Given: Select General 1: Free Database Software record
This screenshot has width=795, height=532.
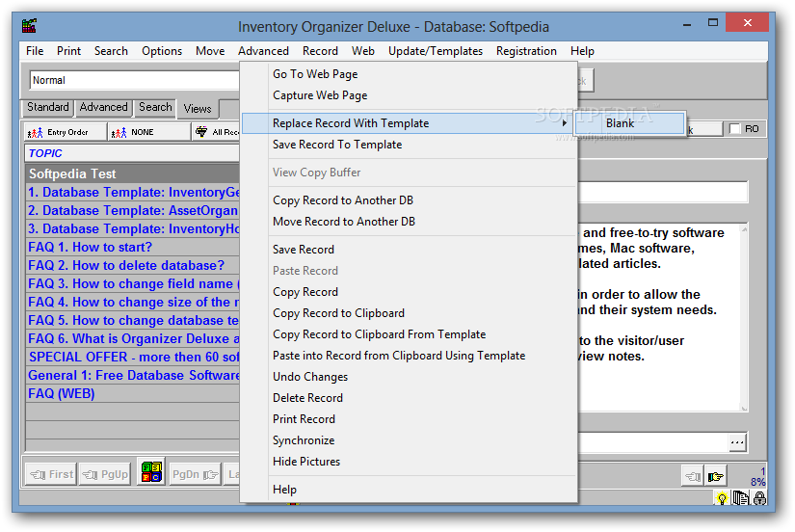Looking at the screenshot, I should [132, 375].
